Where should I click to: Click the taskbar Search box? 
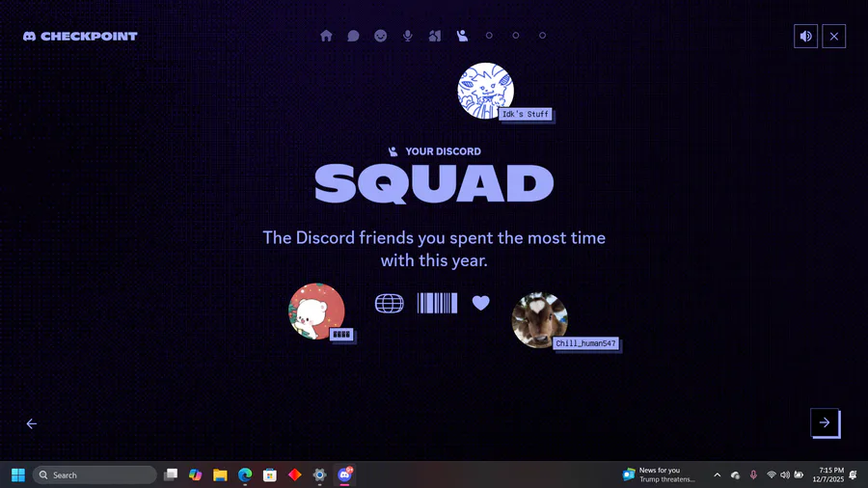95,474
